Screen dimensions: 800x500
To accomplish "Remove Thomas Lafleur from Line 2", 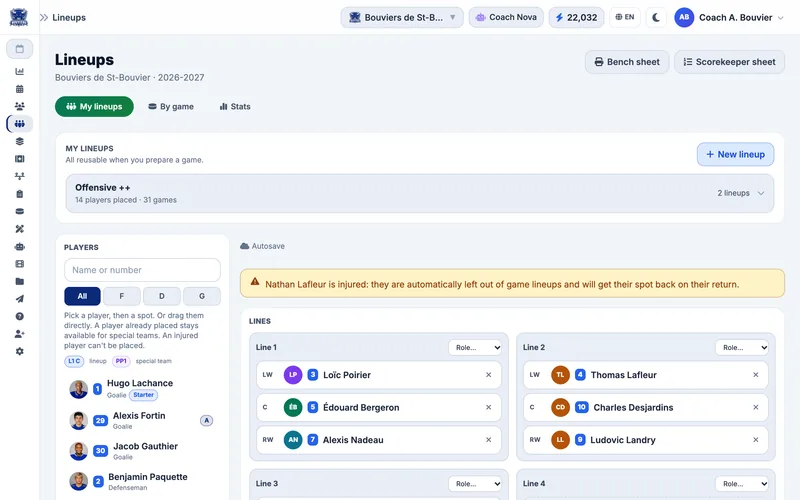I will click(x=756, y=375).
